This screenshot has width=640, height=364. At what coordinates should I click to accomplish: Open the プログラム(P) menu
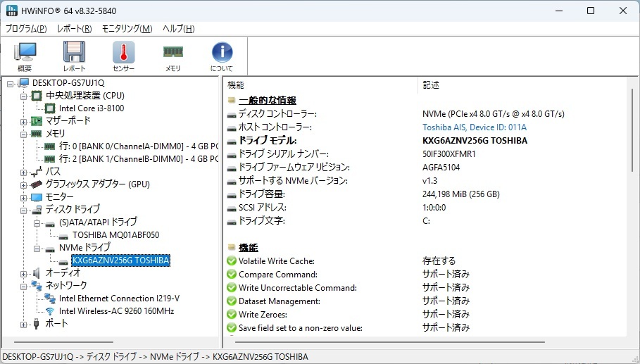26,29
